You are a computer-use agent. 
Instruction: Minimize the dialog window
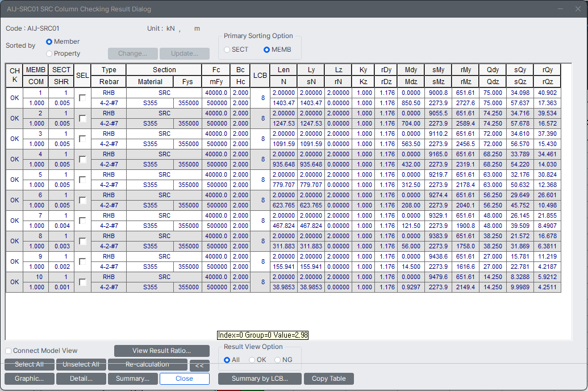click(x=560, y=9)
